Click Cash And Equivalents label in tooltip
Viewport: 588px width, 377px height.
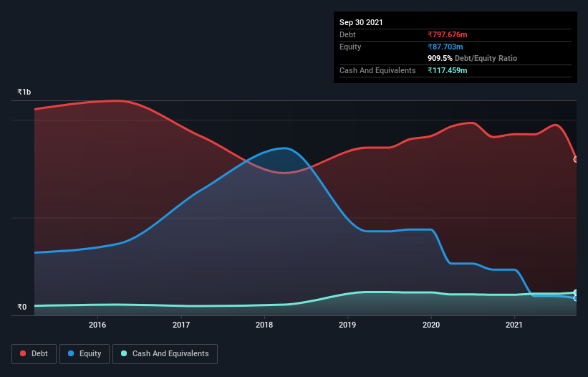(377, 70)
